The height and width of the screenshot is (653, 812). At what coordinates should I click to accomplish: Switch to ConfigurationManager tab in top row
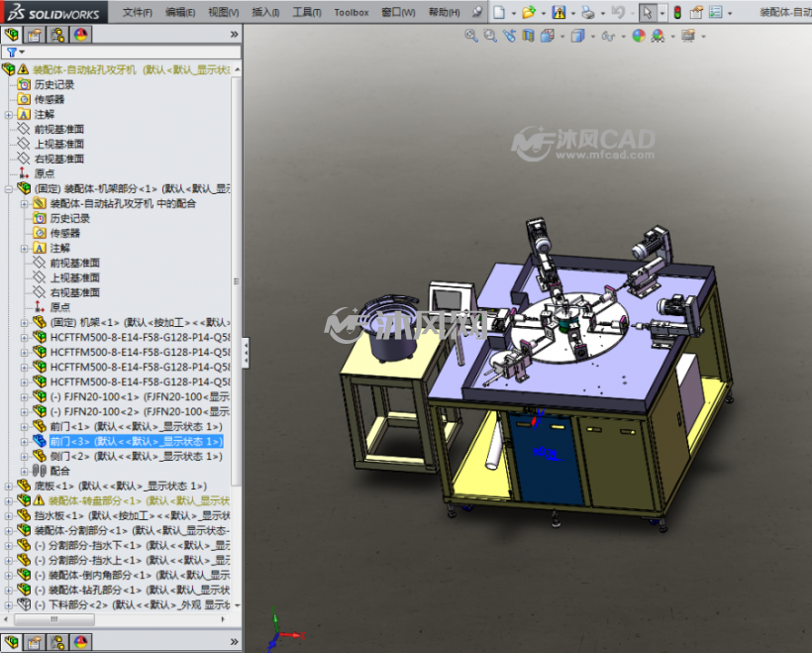57,35
